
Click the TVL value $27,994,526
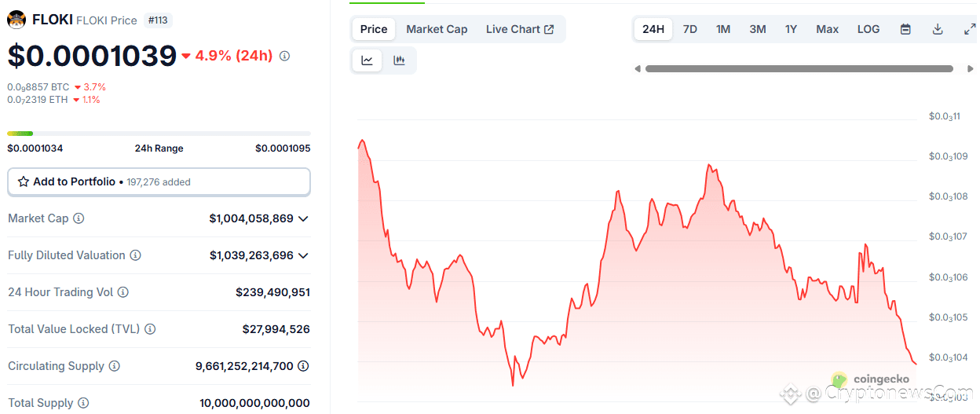(276, 329)
